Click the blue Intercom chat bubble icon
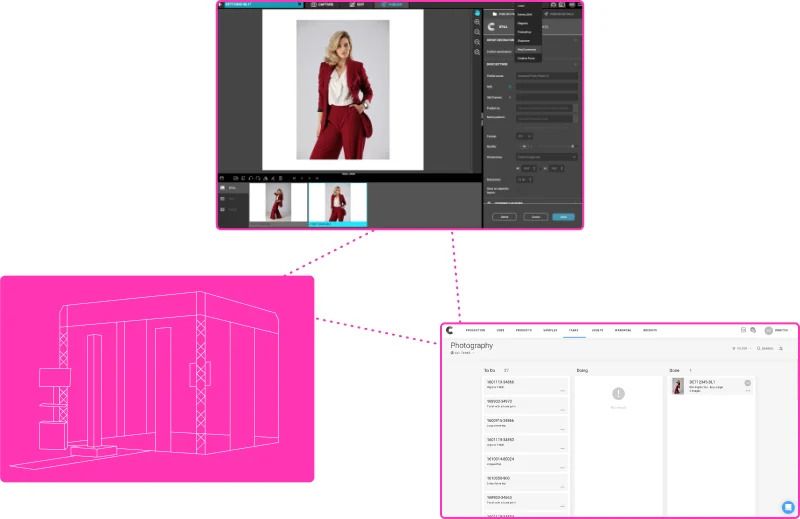 pos(787,506)
